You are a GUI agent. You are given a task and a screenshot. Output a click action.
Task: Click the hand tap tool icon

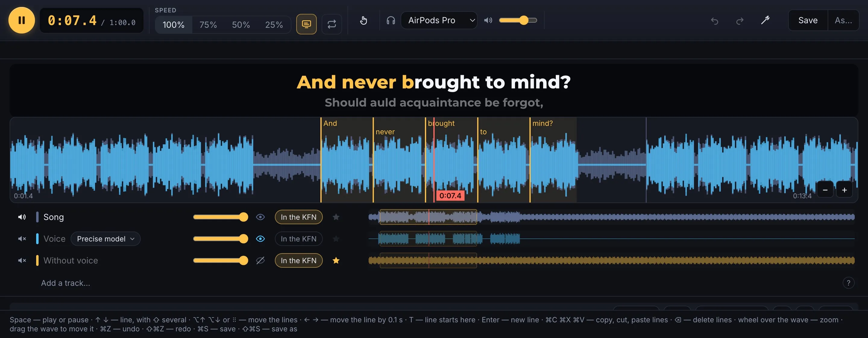click(363, 21)
